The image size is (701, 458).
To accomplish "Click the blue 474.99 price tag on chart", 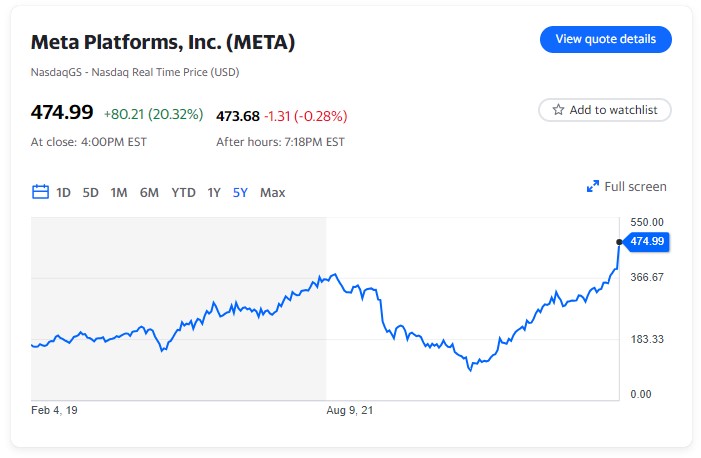I will tap(647, 241).
